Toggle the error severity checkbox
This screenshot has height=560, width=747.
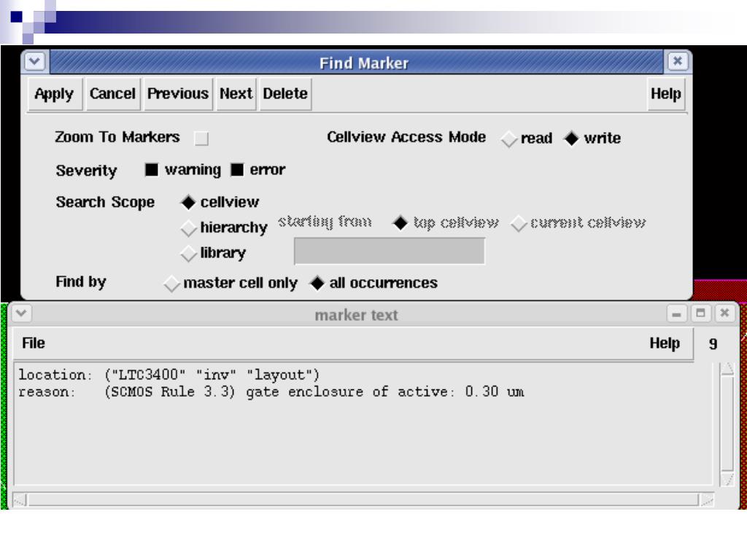pos(237,169)
